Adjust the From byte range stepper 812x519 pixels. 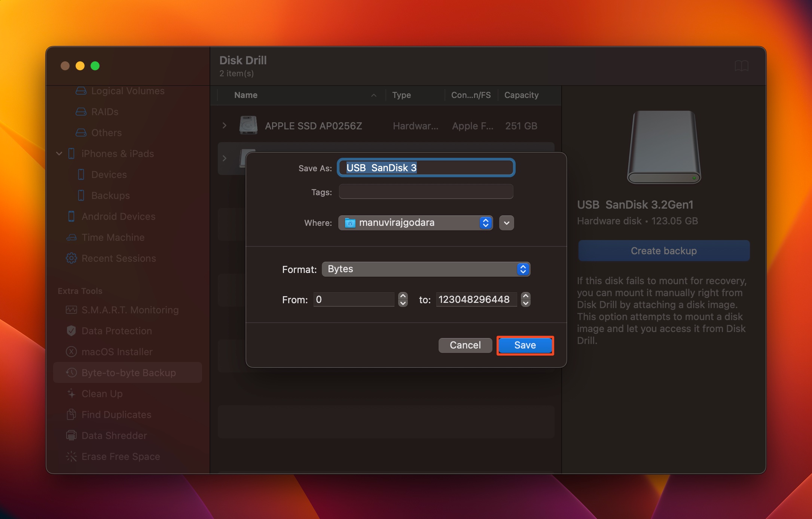[x=403, y=299]
